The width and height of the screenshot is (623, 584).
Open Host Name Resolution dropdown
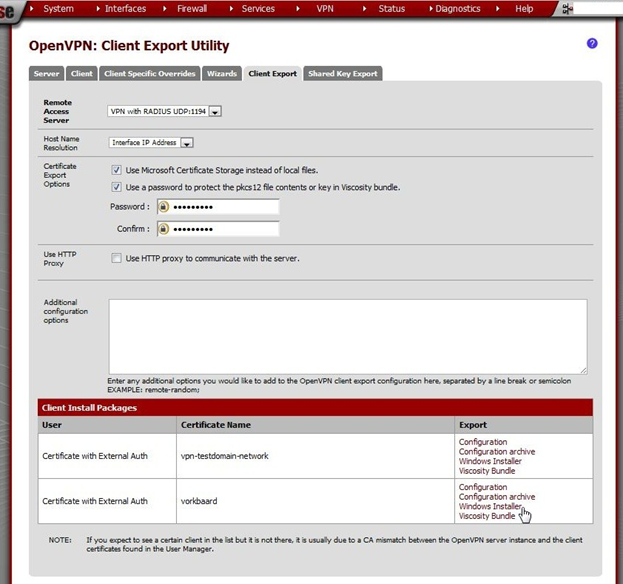pyautogui.click(x=151, y=142)
